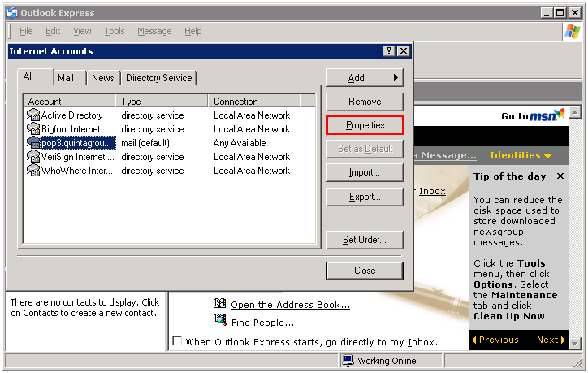
Task: Expand the Identities dropdown
Action: [521, 155]
